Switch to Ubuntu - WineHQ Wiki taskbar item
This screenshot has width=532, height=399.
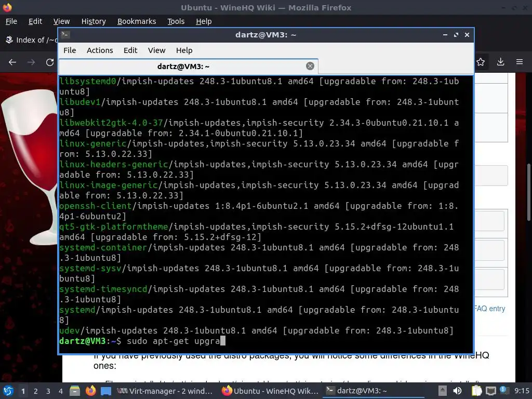click(x=270, y=391)
